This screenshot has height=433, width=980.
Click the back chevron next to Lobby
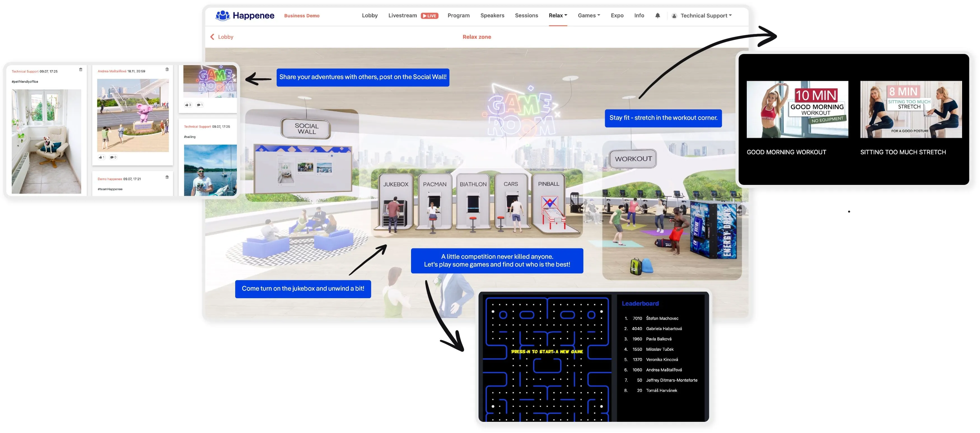212,37
